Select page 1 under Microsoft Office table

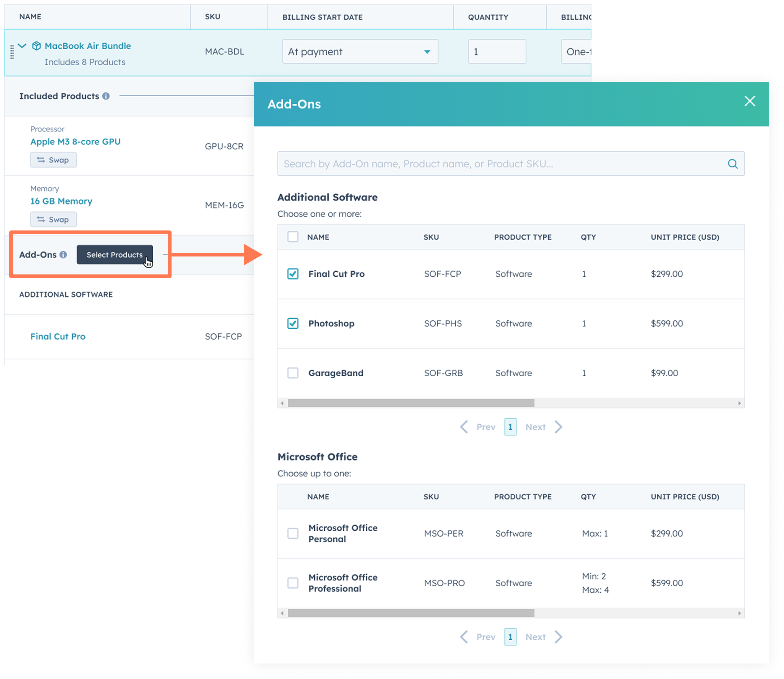(510, 637)
